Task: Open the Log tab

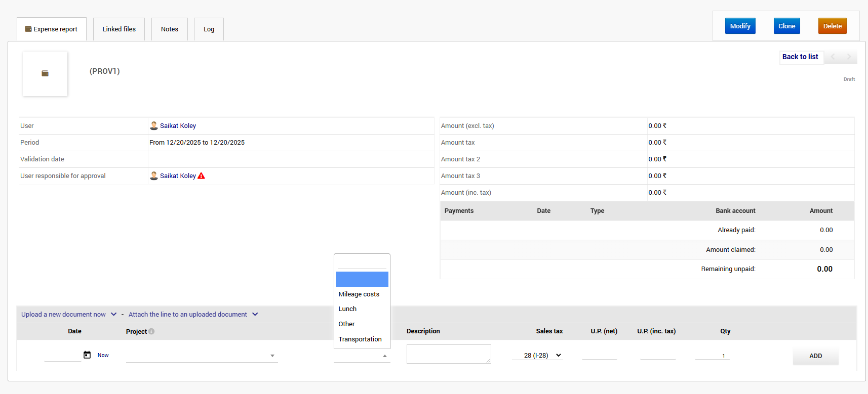Action: (209, 29)
